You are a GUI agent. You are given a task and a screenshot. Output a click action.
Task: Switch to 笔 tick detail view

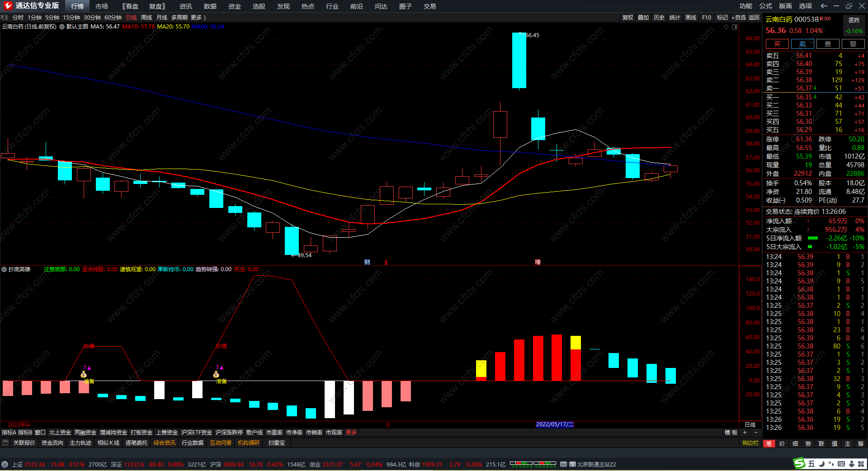[769, 443]
